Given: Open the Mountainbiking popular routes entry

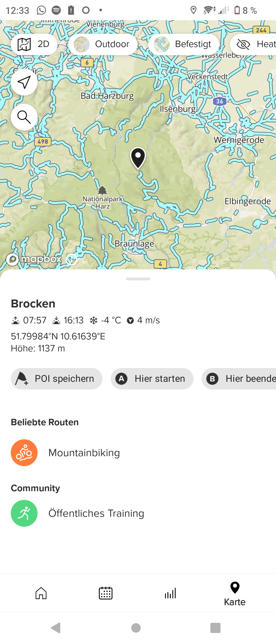Looking at the screenshot, I should tap(84, 453).
